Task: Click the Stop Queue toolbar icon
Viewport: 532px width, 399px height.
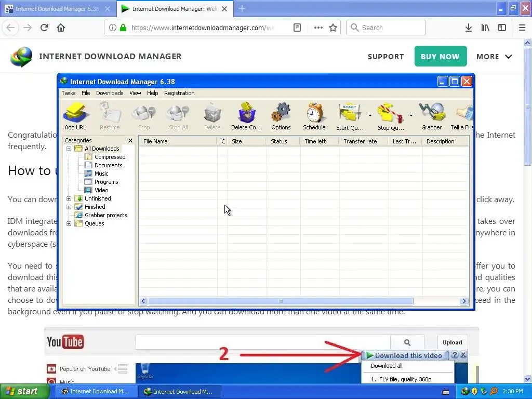Action: pyautogui.click(x=391, y=116)
